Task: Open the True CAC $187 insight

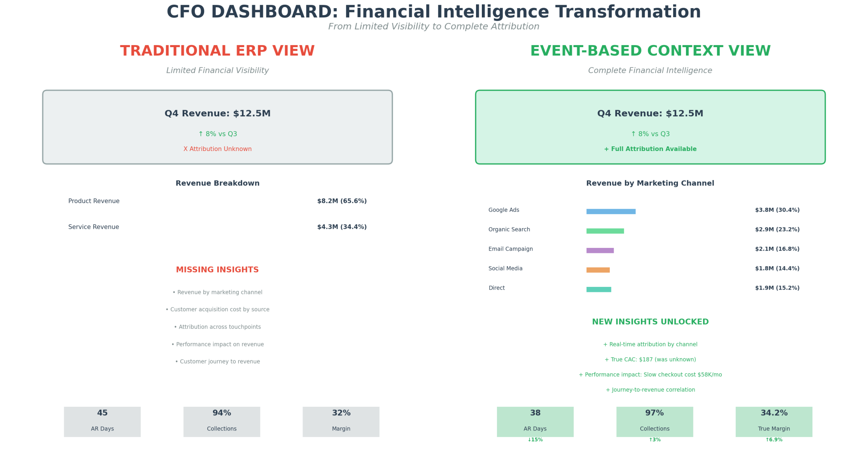Action: point(650,360)
